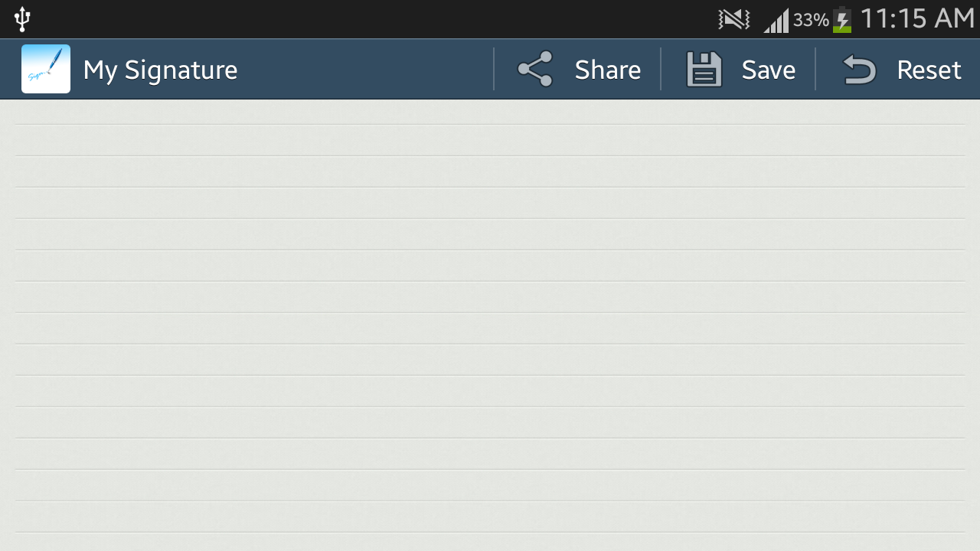Select the Reset text label
This screenshot has width=980, height=551.
point(929,70)
